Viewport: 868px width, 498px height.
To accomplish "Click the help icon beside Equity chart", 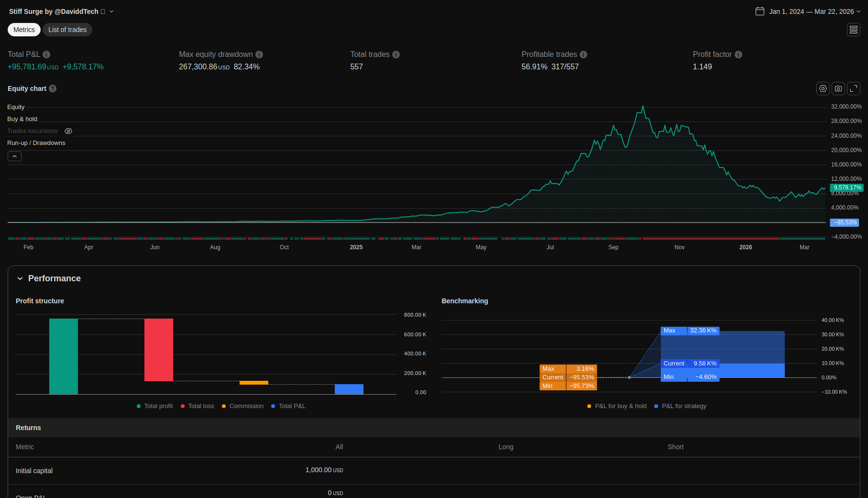I will pos(53,89).
